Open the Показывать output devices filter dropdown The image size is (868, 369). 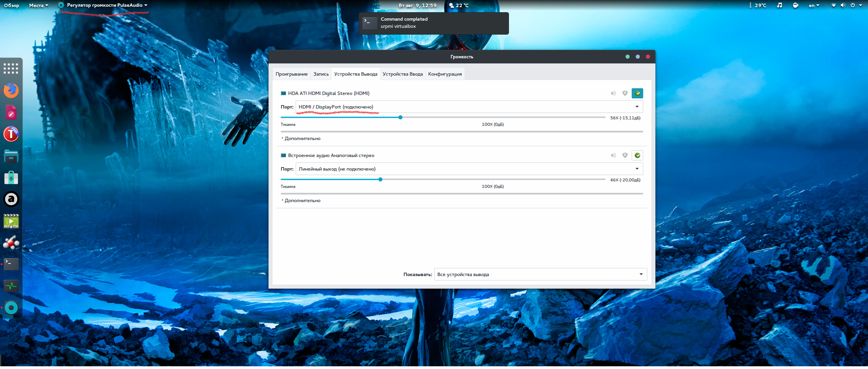coord(540,274)
